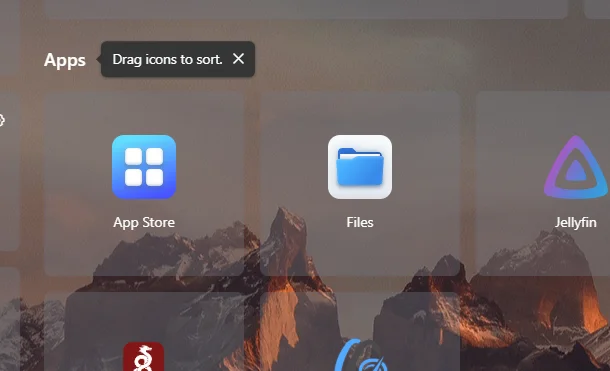Click the 'Apps' section heading
The image size is (610, 371).
click(x=65, y=60)
